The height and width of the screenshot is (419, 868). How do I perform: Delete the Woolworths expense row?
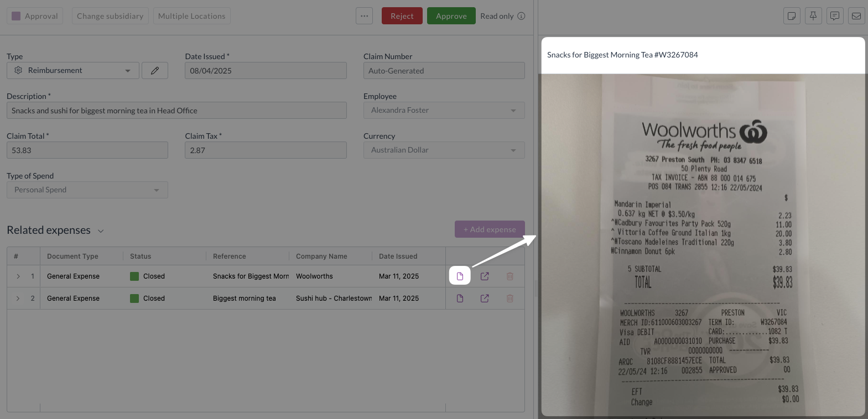(x=510, y=276)
